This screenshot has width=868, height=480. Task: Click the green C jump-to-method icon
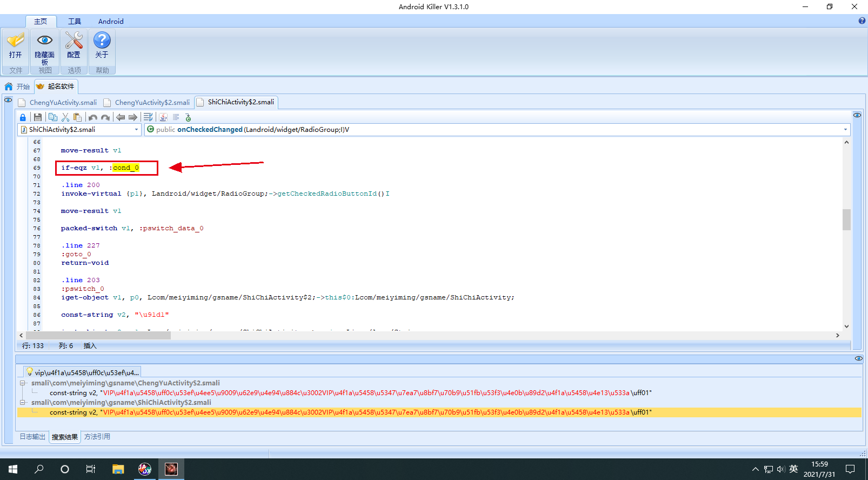click(x=188, y=117)
